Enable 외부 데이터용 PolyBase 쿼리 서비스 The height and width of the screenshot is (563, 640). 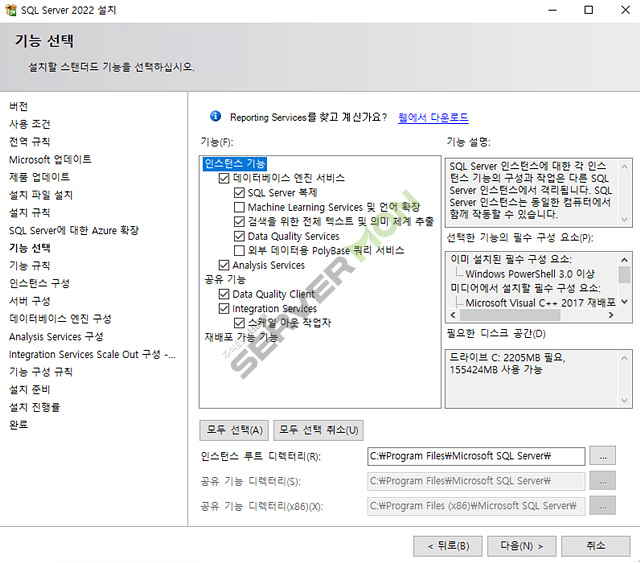tap(239, 250)
